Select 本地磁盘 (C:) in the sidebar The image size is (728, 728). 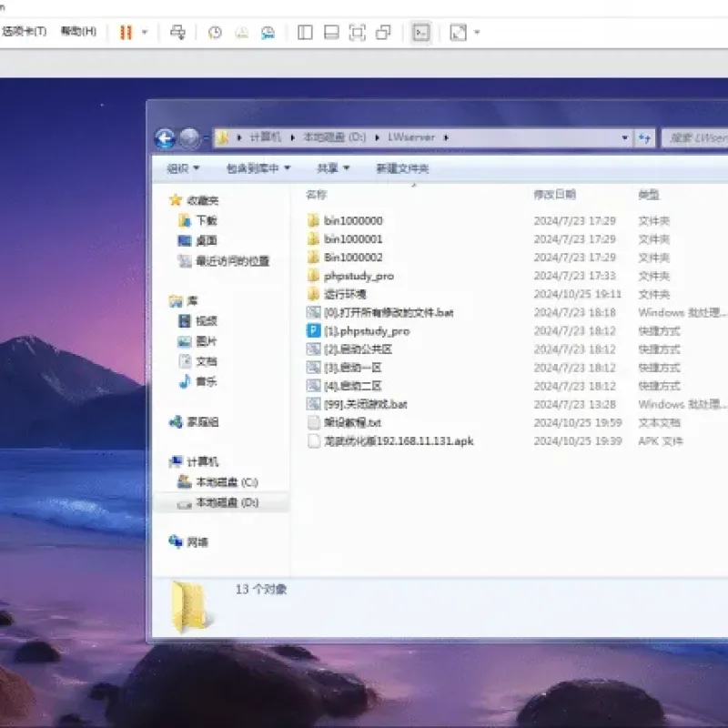227,482
